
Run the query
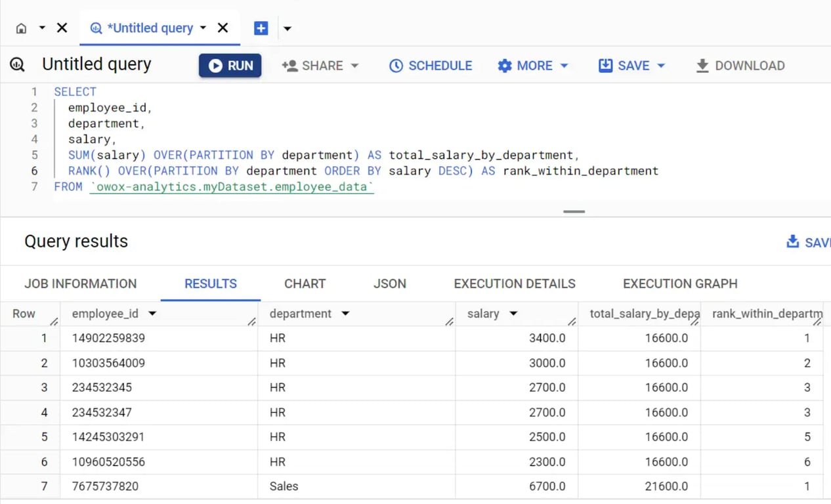click(230, 66)
